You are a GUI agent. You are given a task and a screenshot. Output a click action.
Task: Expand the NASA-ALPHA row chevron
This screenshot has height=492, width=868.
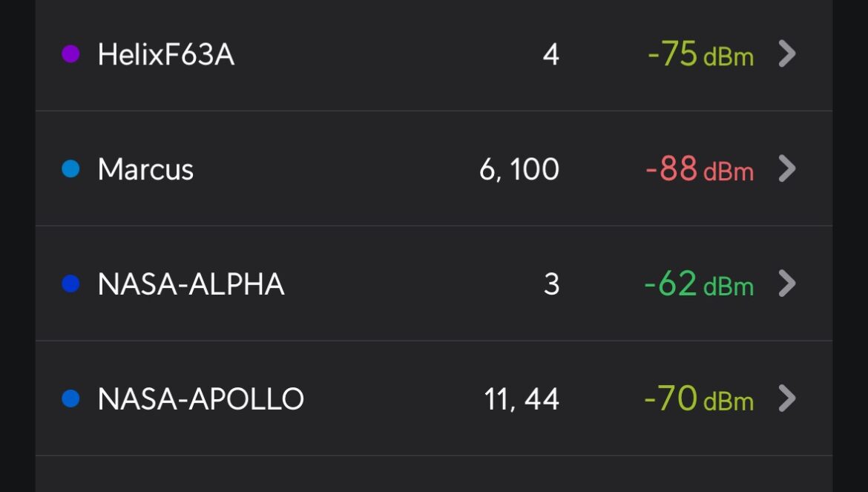coord(787,284)
